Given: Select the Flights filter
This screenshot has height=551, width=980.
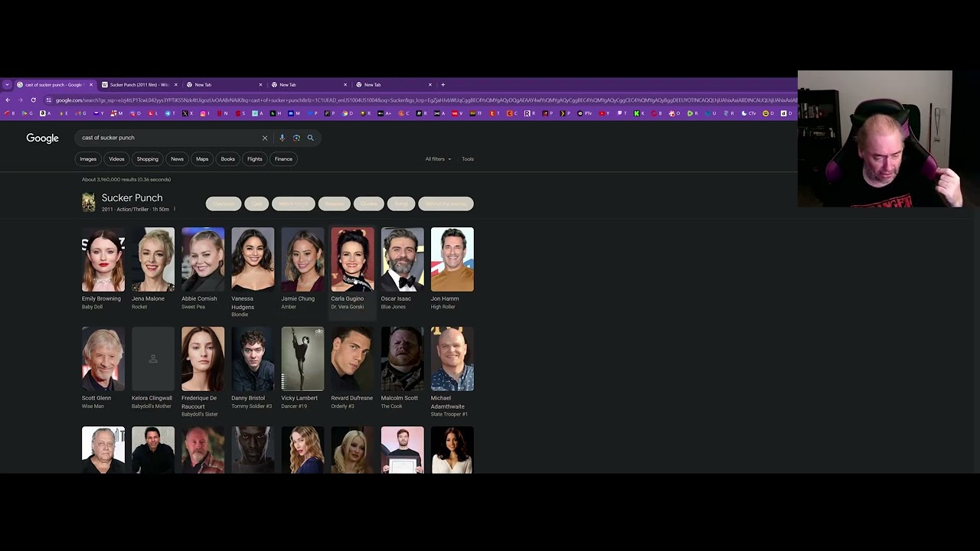Looking at the screenshot, I should pyautogui.click(x=255, y=159).
